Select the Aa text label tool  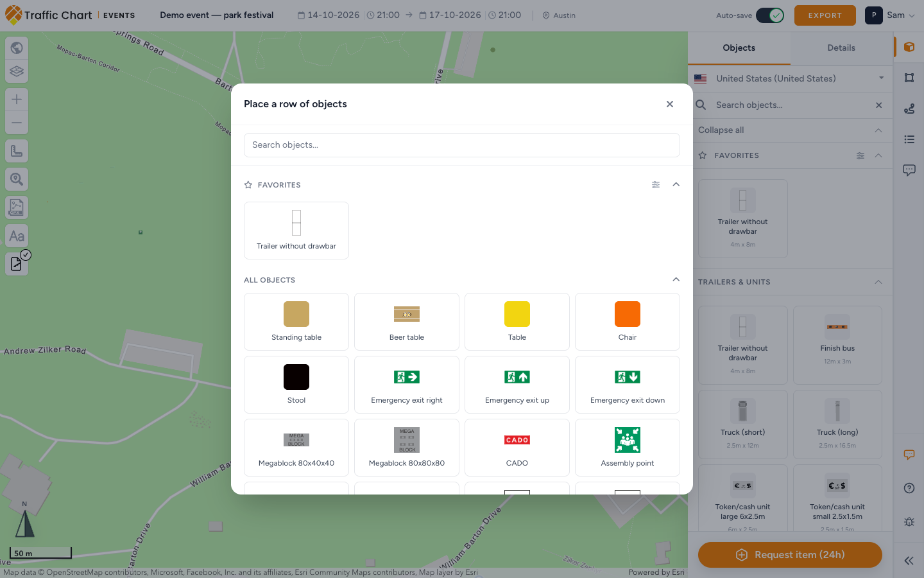(x=17, y=236)
